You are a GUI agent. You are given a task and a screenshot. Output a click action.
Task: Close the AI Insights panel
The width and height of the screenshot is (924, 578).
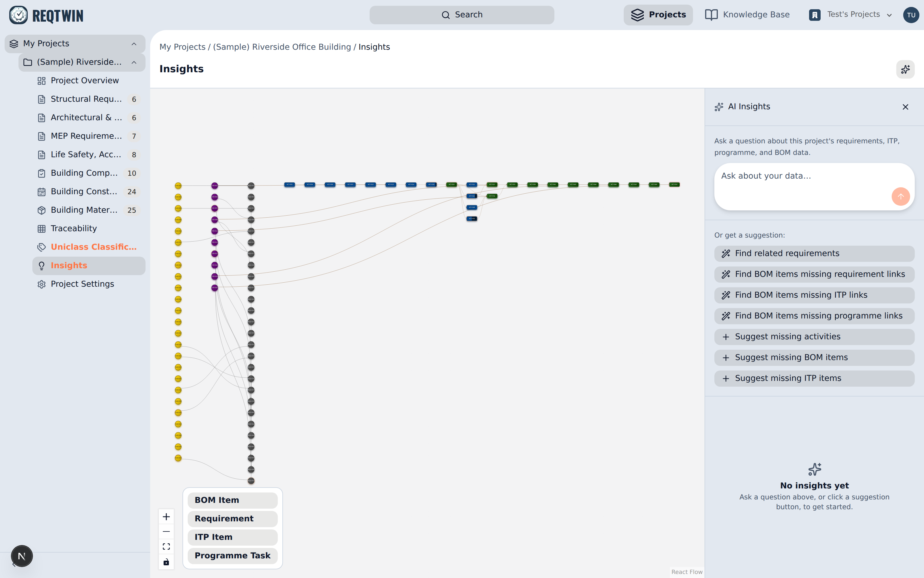click(x=905, y=107)
